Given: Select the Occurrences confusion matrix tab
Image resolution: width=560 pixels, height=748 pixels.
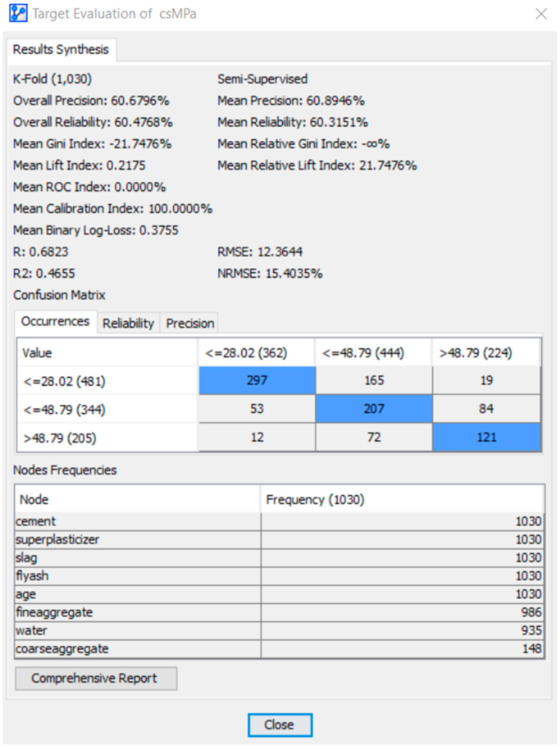Looking at the screenshot, I should coord(55,321).
